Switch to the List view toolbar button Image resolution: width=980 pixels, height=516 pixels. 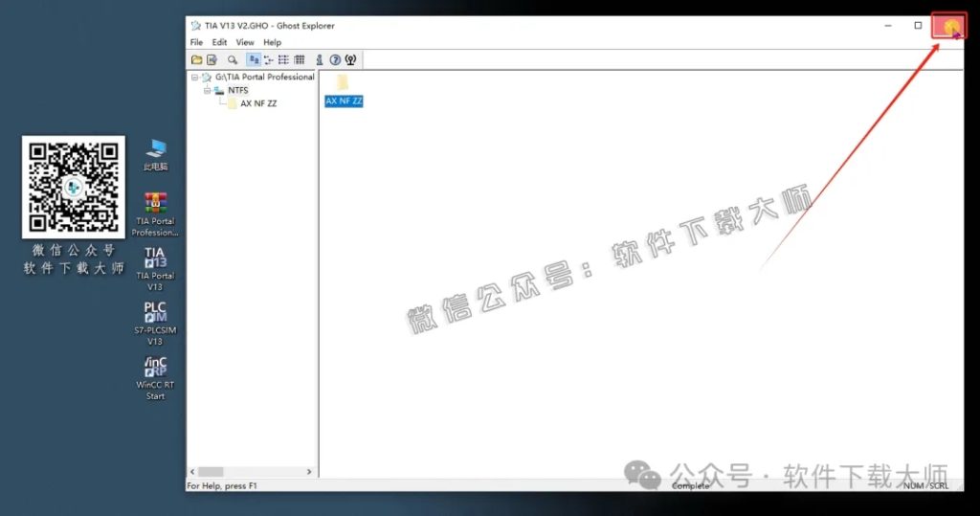pyautogui.click(x=283, y=60)
